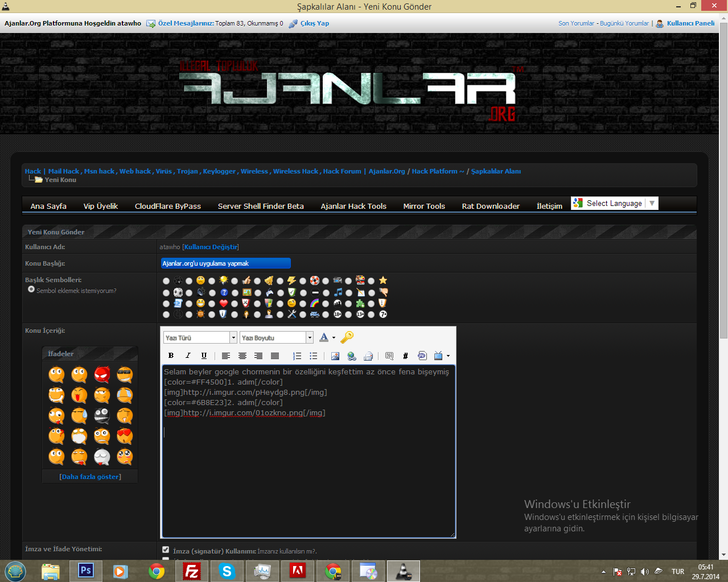This screenshot has width=728, height=582.
Task: Insert the red angry devil smiley
Action: click(102, 374)
